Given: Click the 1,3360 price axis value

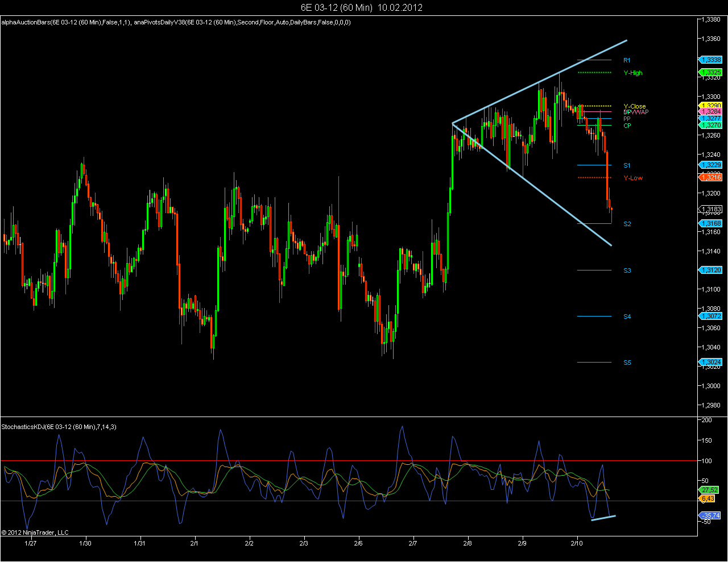Looking at the screenshot, I should 712,39.
